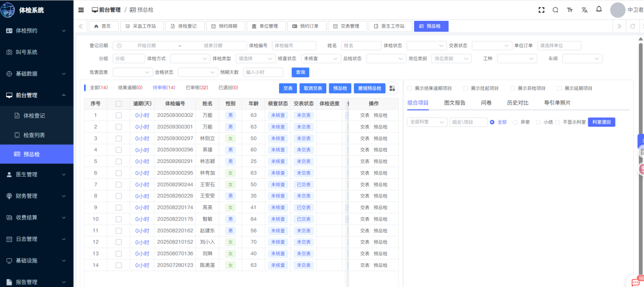Click the blue 查询 button
This screenshot has width=644, height=287.
tap(300, 73)
